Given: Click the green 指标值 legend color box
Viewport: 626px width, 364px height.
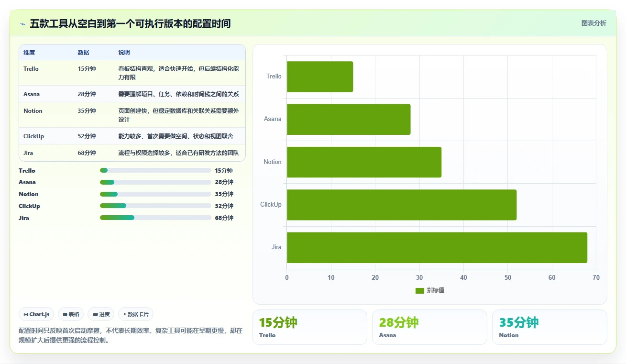Looking at the screenshot, I should pyautogui.click(x=420, y=291).
